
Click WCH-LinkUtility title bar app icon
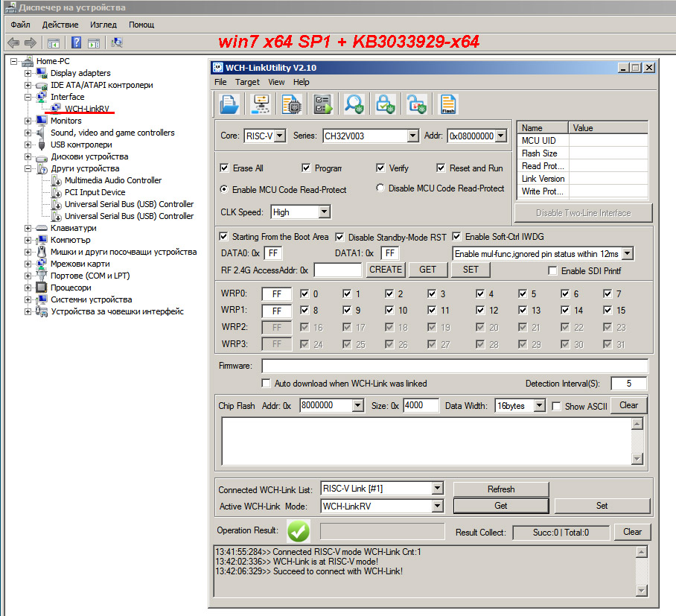(x=218, y=67)
